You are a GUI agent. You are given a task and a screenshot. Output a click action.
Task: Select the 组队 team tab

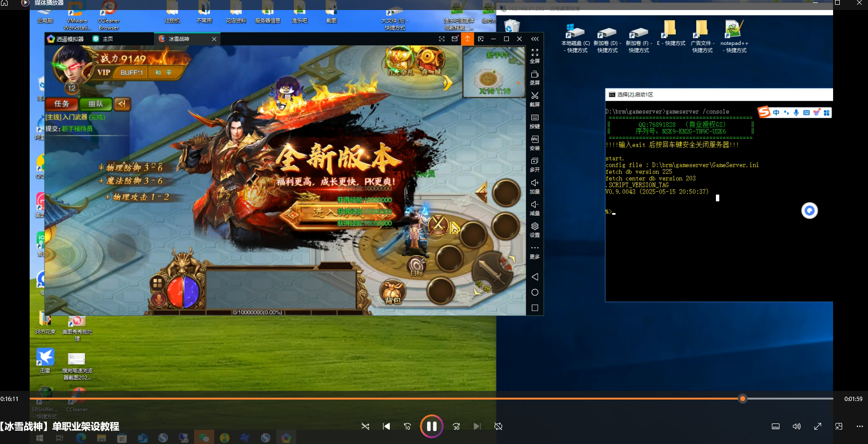96,104
